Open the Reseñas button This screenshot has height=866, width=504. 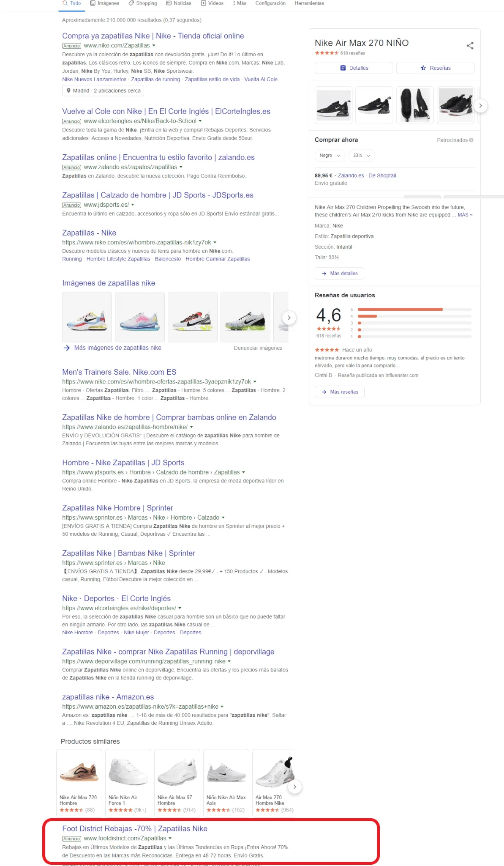coord(435,68)
